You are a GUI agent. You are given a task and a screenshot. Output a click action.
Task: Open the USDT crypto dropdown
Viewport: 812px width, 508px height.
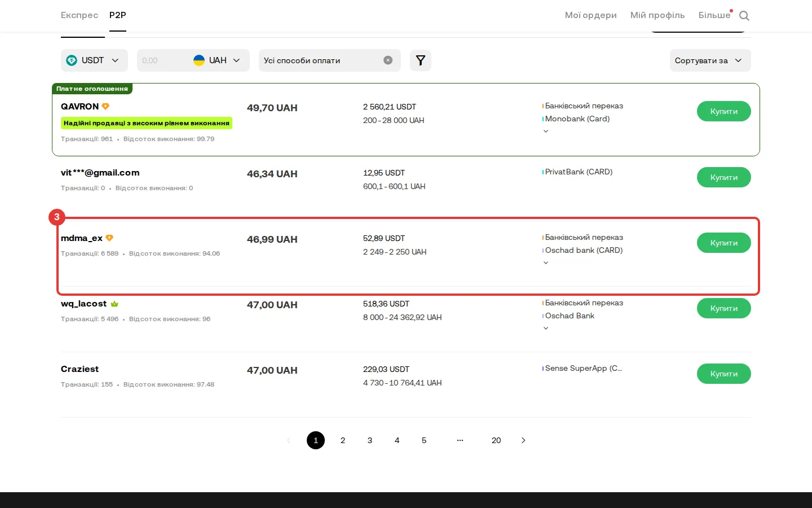tap(94, 60)
